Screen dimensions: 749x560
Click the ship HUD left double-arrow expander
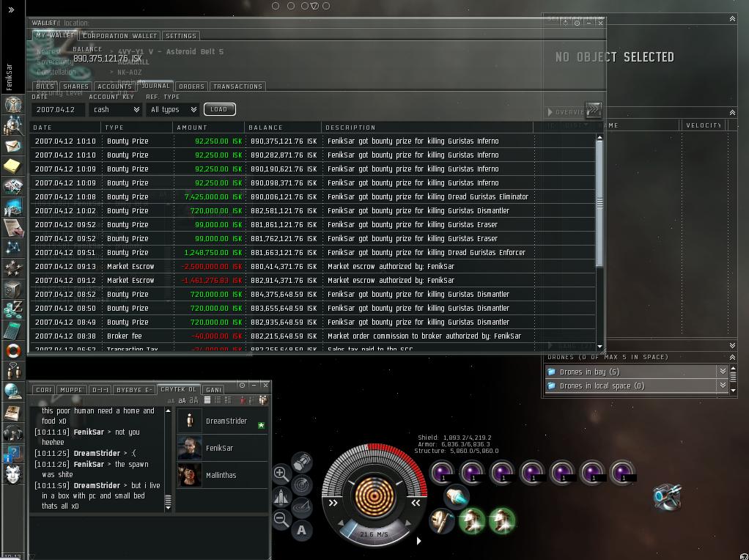click(x=333, y=503)
